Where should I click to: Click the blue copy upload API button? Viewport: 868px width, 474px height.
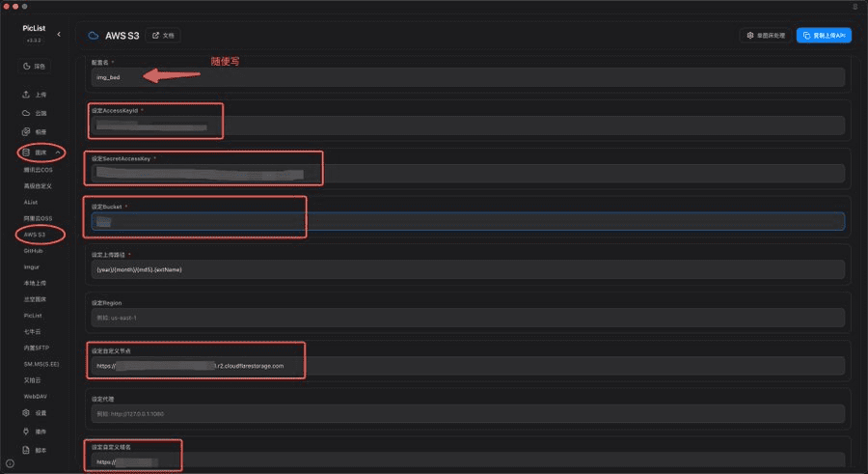[824, 36]
